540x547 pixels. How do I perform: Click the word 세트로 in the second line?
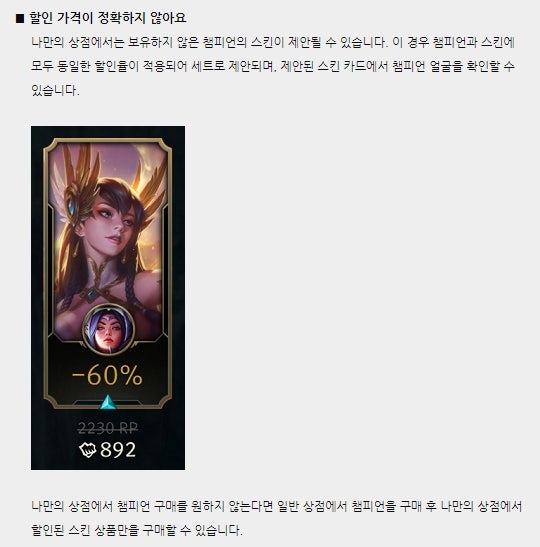208,66
